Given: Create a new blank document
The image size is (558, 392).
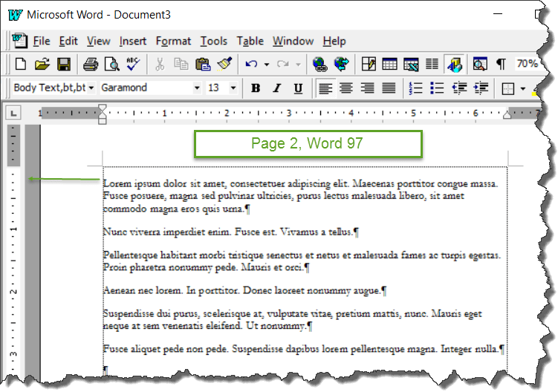Looking at the screenshot, I should pyautogui.click(x=21, y=65).
